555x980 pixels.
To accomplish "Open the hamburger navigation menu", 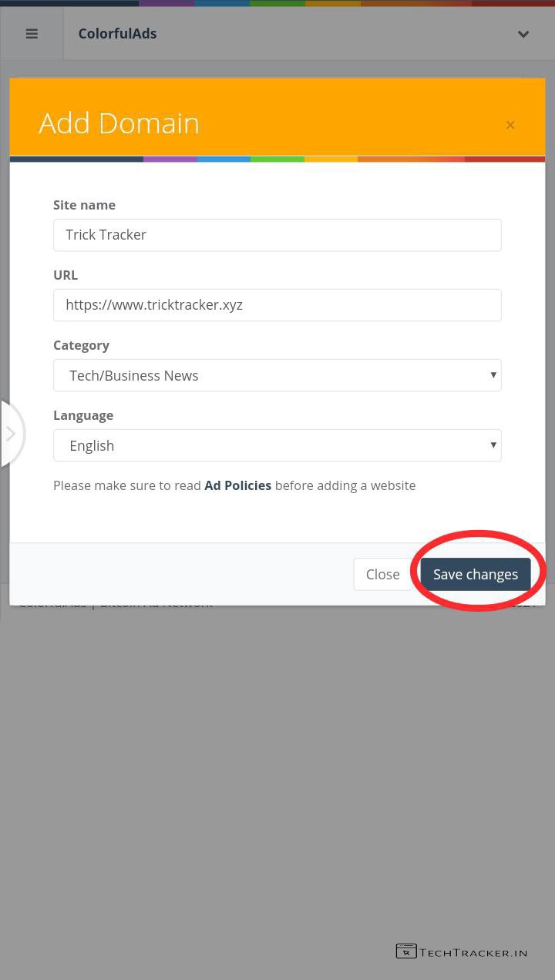I will tap(32, 34).
